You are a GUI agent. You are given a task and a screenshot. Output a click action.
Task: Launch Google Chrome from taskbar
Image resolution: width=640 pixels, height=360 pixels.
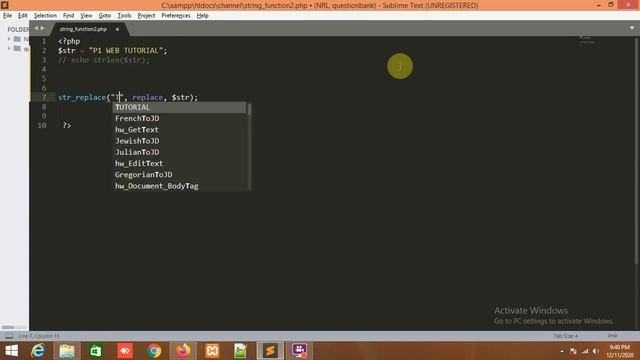click(x=154, y=351)
